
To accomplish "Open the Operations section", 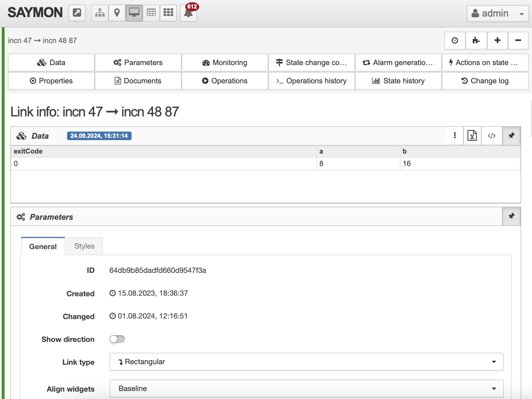I will tap(225, 81).
